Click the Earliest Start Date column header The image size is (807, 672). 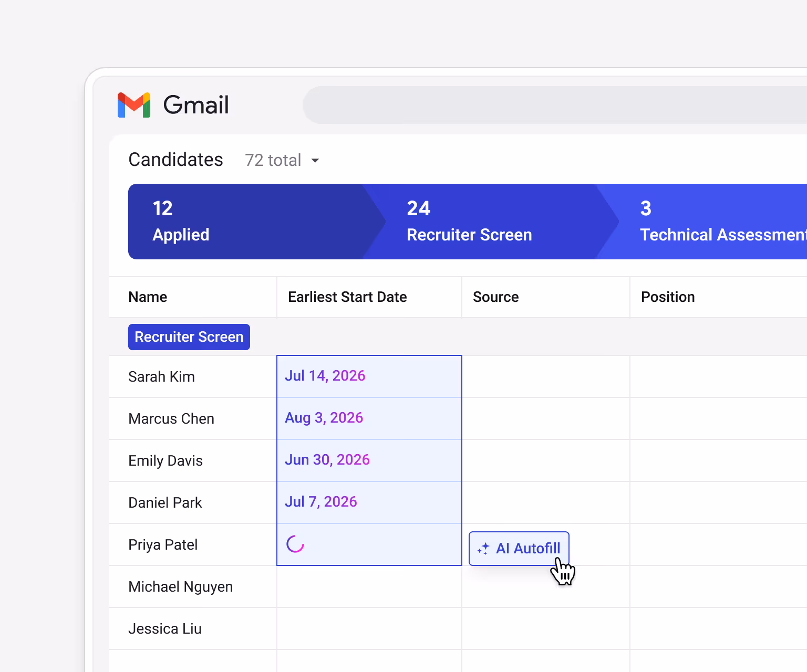(x=369, y=297)
